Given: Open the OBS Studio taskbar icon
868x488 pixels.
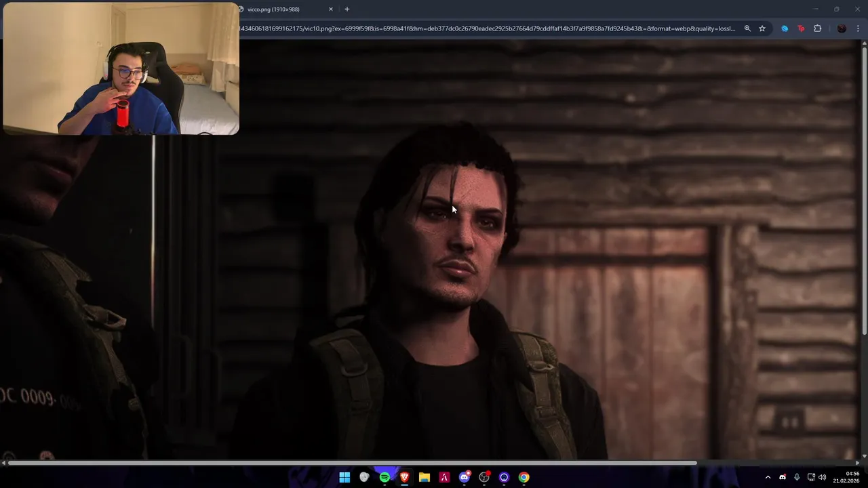Looking at the screenshot, I should [x=484, y=477].
